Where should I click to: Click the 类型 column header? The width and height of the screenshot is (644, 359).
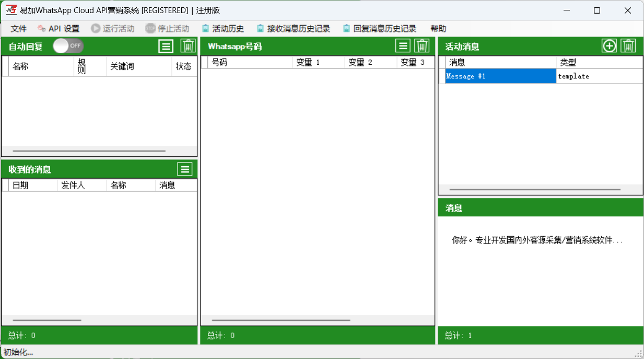(x=600, y=63)
